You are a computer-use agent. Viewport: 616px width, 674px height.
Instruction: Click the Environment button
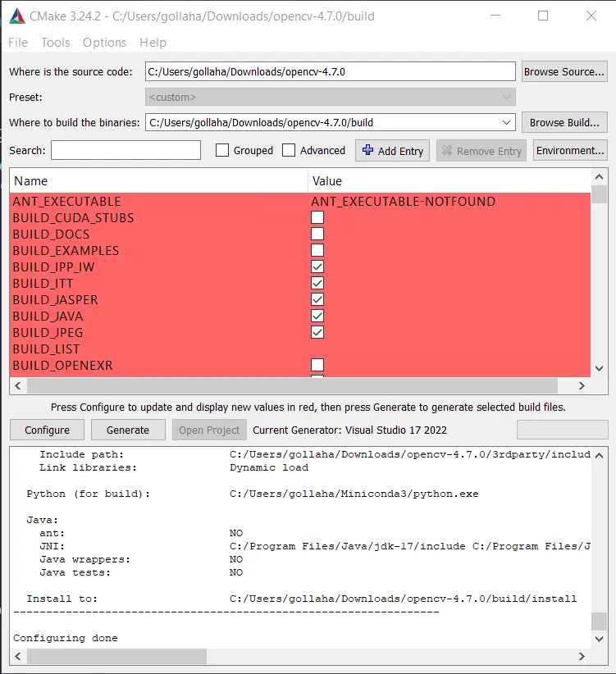click(x=570, y=150)
